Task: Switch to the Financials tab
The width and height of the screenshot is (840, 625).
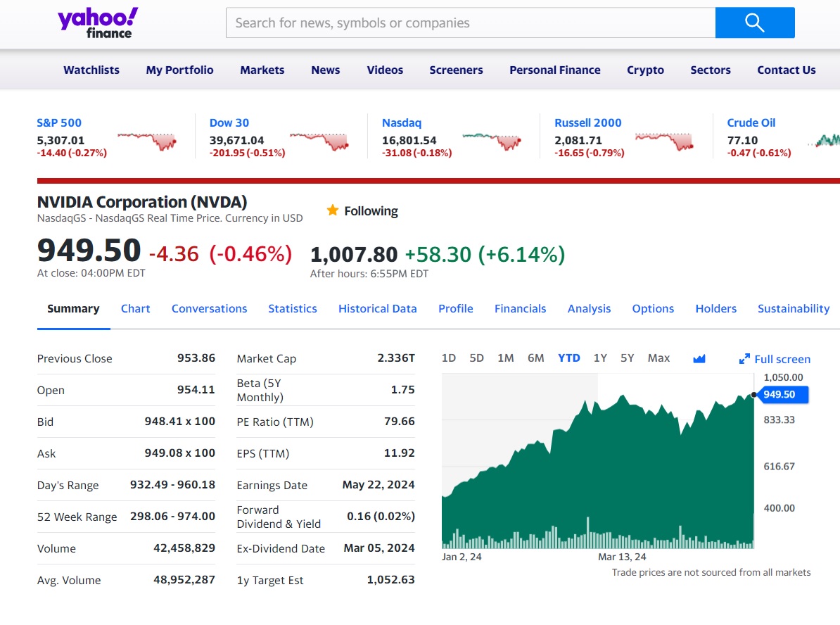Action: 520,309
